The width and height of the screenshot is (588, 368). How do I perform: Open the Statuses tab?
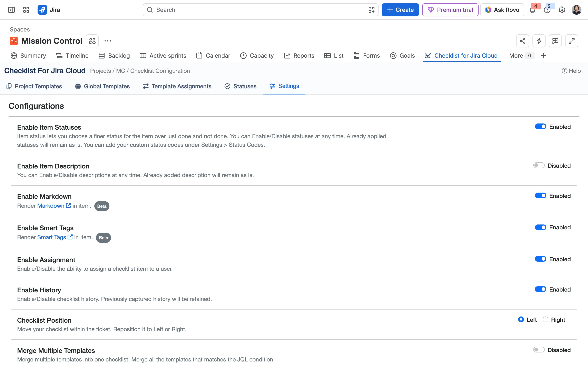[x=240, y=86]
